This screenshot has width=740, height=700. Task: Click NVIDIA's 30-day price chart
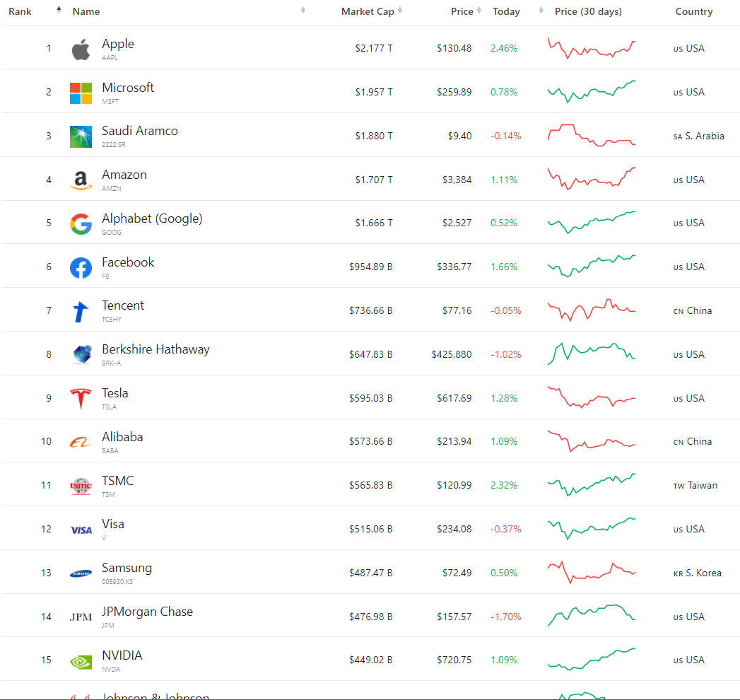point(592,660)
